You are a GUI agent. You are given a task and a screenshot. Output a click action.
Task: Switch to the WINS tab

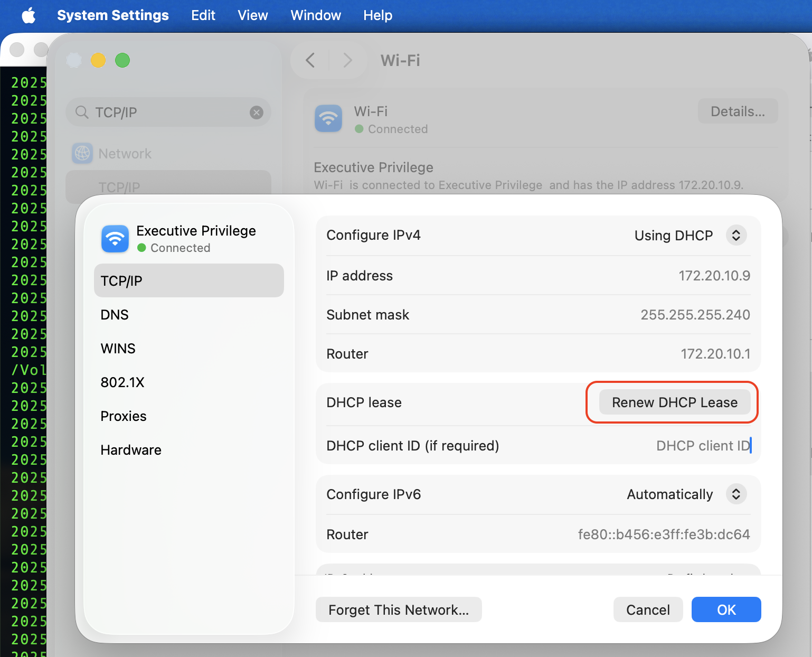coord(189,349)
